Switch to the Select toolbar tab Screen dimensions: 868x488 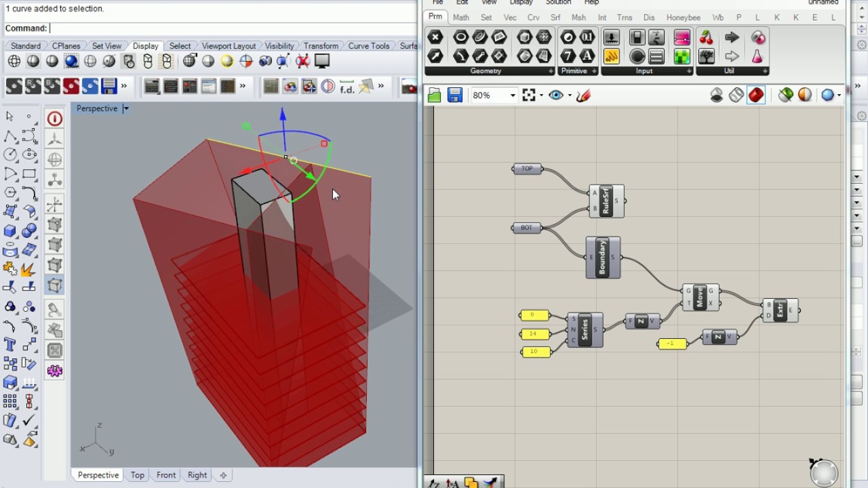180,46
